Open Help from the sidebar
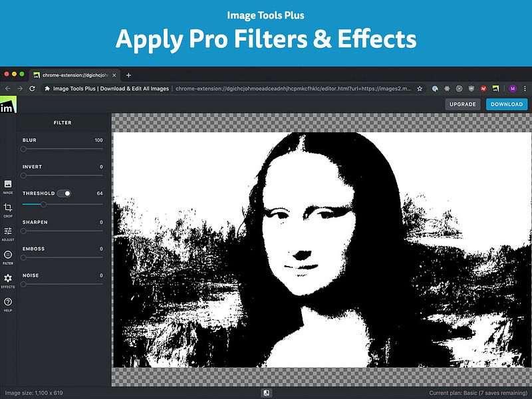Viewport: 532px width, 399px height. pos(8,305)
